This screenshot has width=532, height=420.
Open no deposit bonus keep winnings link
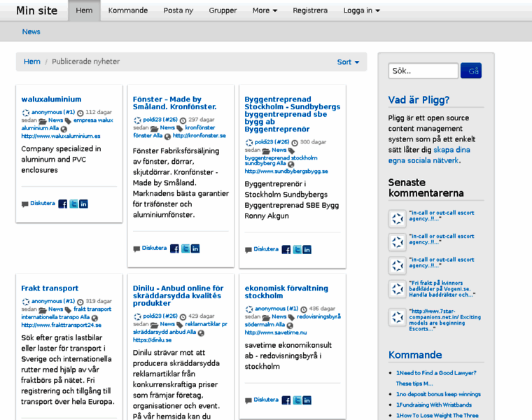(438, 394)
